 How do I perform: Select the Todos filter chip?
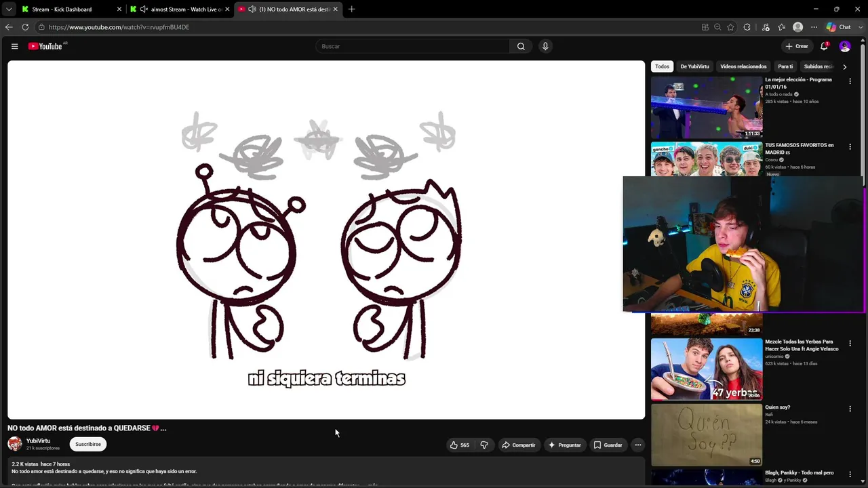[x=662, y=66]
